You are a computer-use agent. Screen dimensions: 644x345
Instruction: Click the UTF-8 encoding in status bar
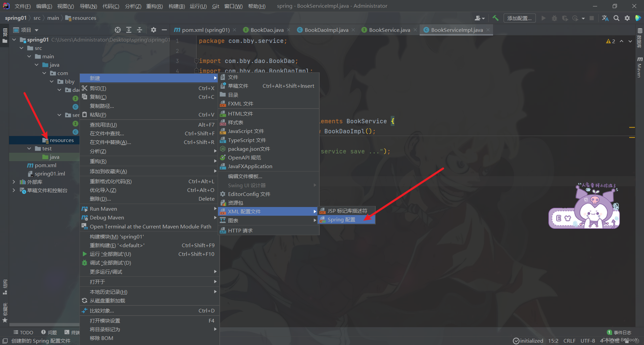pyautogui.click(x=588, y=341)
